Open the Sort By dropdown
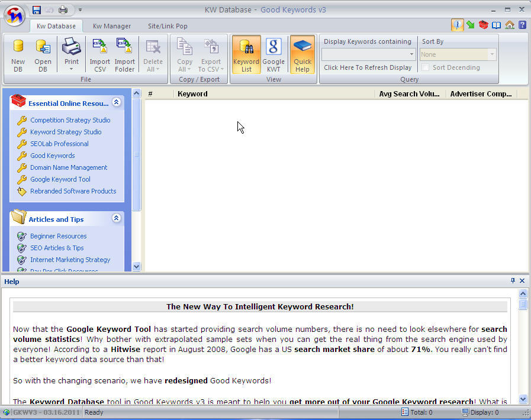This screenshot has width=531, height=420. pyautogui.click(x=492, y=54)
